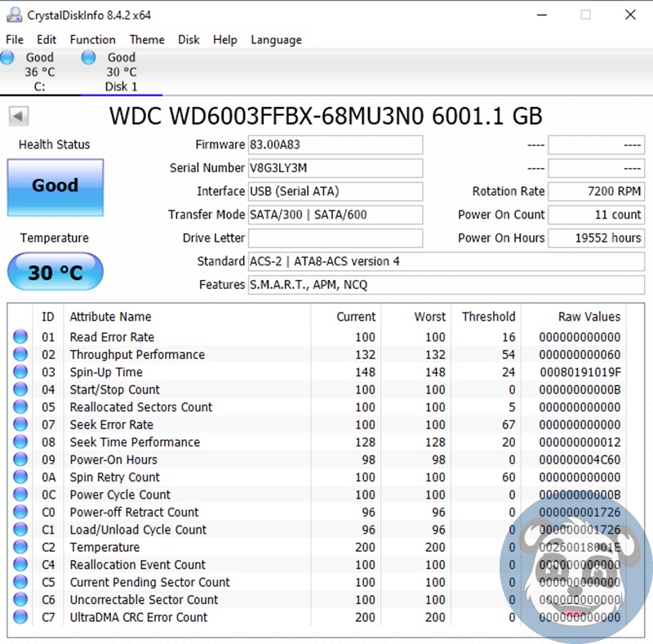This screenshot has height=644, width=653.
Task: Open the Function menu
Action: click(x=92, y=39)
